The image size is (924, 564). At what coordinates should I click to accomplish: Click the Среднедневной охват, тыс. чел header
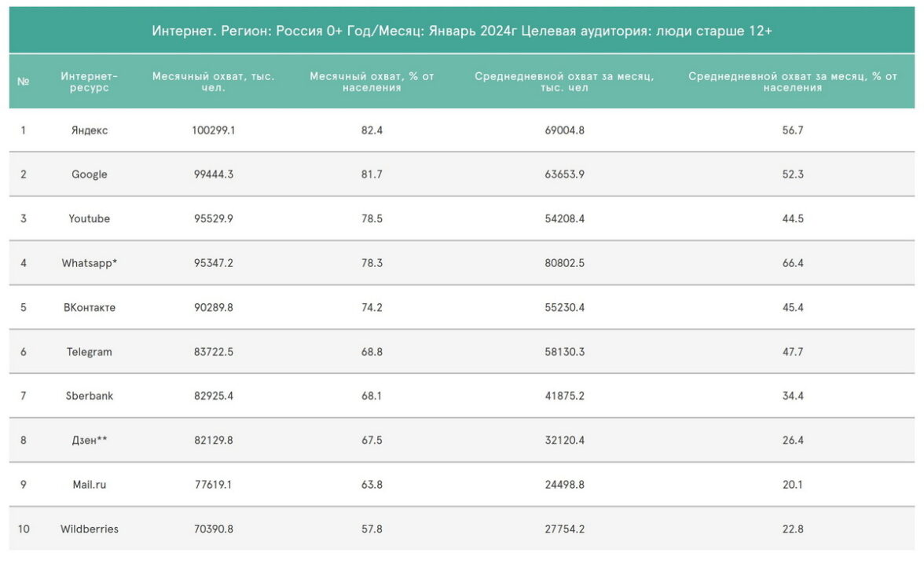click(x=564, y=82)
